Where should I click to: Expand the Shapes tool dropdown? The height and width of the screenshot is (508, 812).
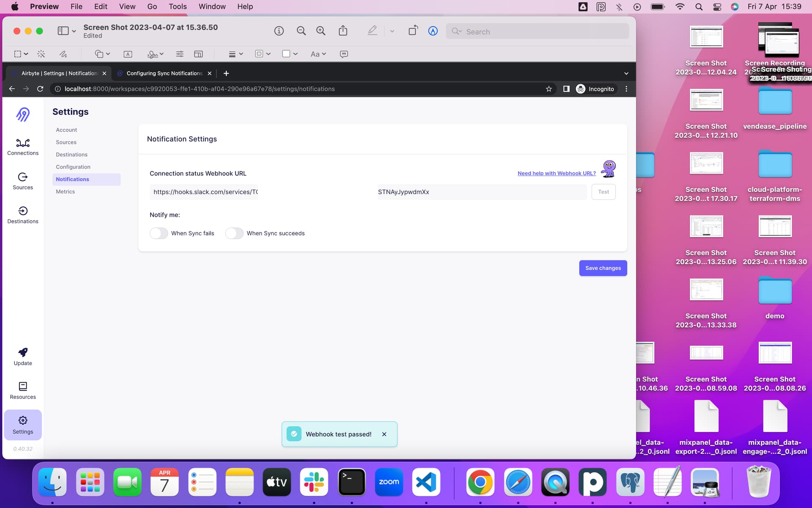tap(102, 54)
